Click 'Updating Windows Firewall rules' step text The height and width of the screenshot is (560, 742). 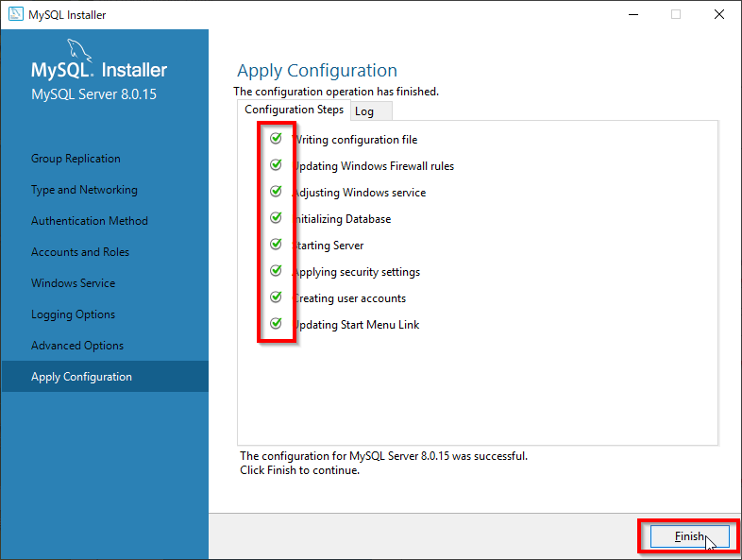(374, 166)
